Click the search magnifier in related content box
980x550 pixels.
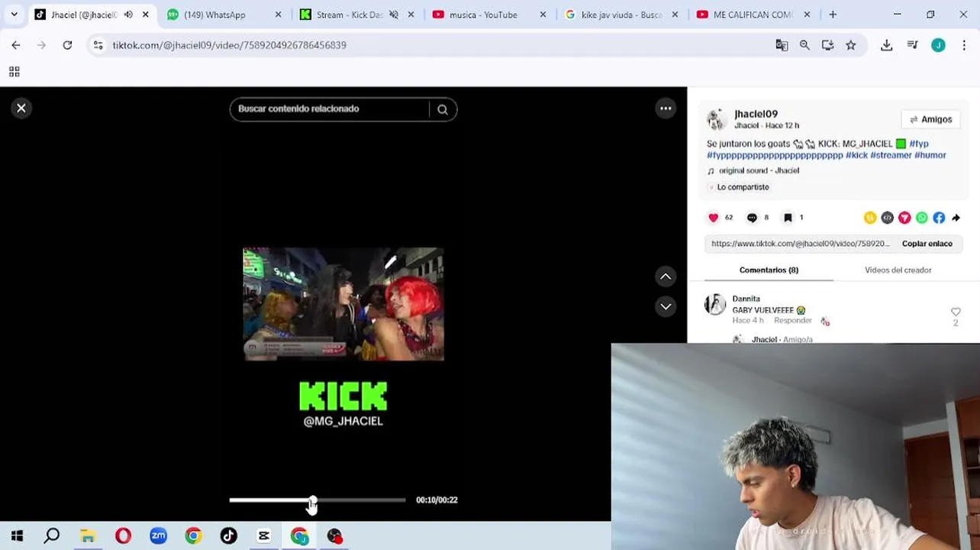point(443,109)
